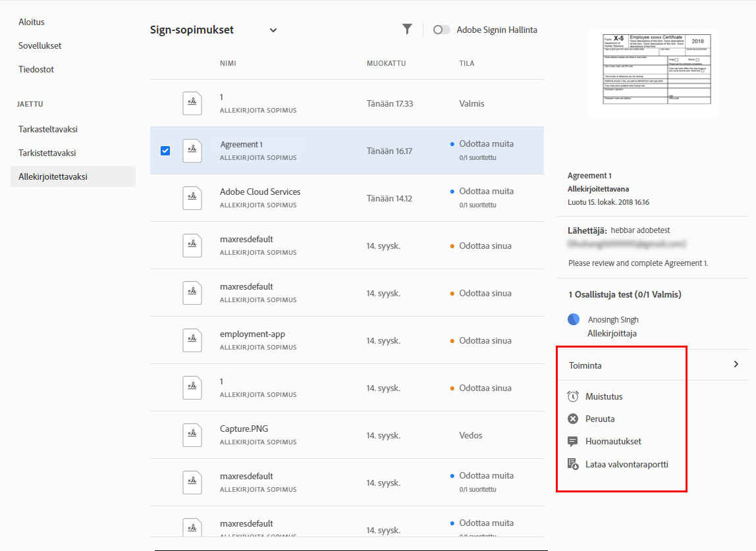The image size is (756, 551).
Task: Select Peruuta action
Action: tap(600, 419)
